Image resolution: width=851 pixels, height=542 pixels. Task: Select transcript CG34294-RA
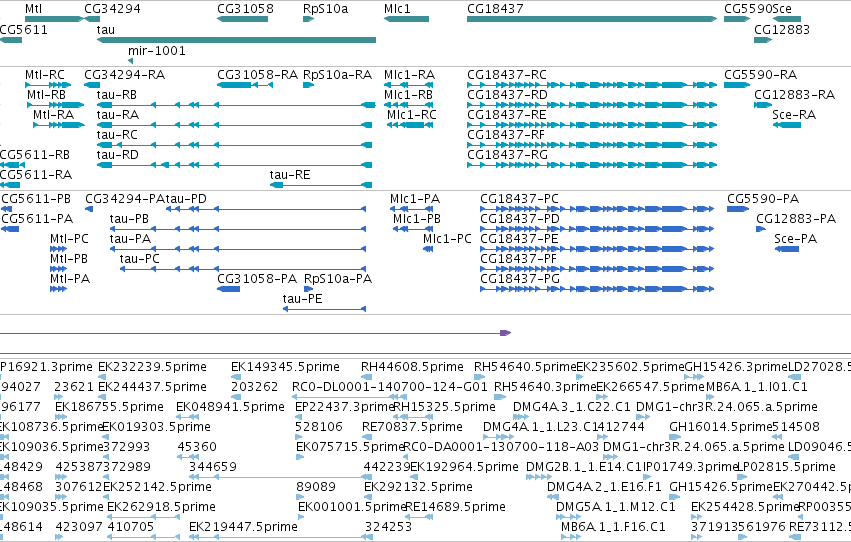pyautogui.click(x=92, y=85)
